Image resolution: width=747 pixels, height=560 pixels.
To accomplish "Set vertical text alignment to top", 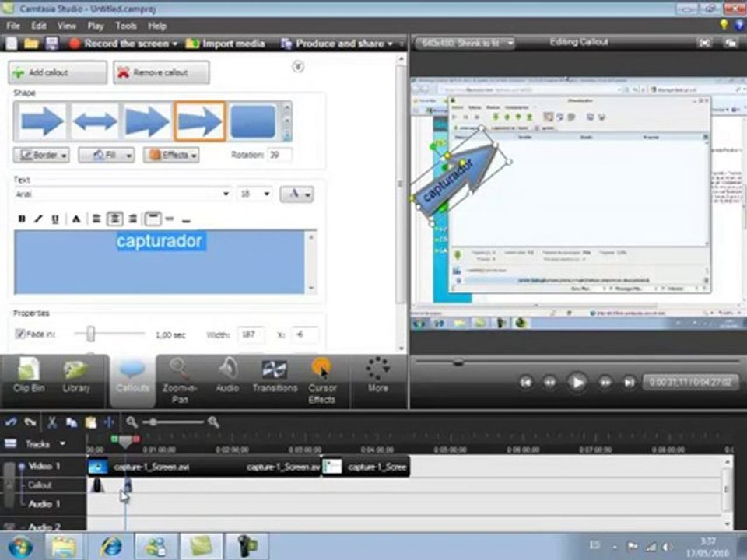I will (x=153, y=219).
